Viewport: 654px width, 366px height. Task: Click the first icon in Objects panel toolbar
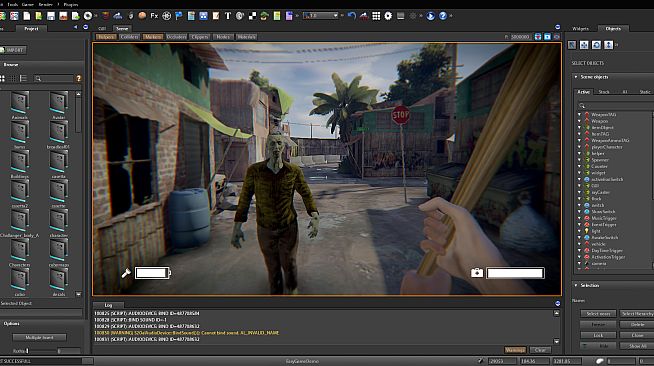[x=572, y=45]
